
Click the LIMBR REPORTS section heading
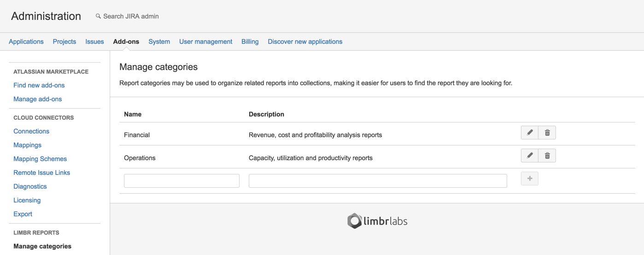point(36,233)
